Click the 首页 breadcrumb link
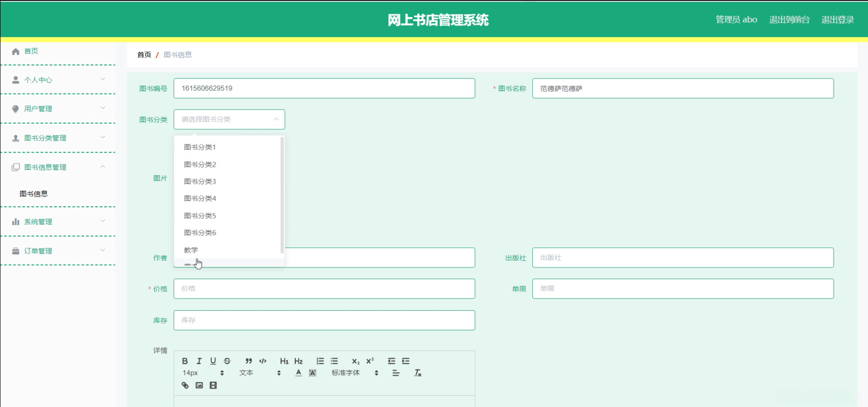Viewport: 868px width, 407px height. 144,55
